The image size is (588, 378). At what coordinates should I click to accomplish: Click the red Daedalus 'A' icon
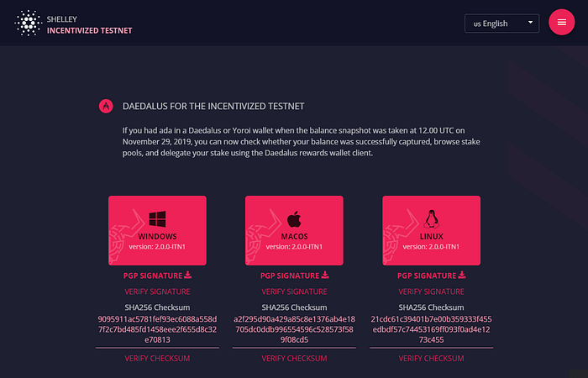tap(106, 106)
